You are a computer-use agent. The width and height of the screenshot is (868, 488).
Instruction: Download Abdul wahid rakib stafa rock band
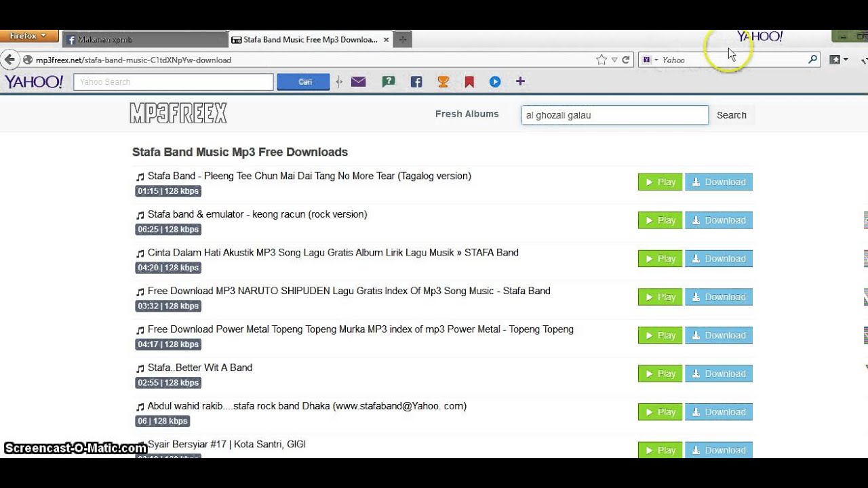pos(719,412)
